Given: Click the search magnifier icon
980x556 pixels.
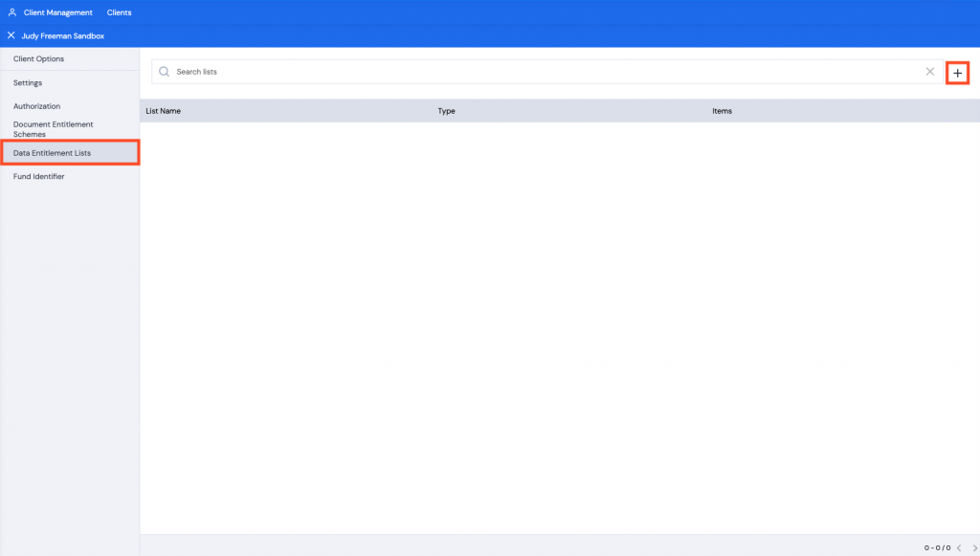Looking at the screenshot, I should click(164, 72).
